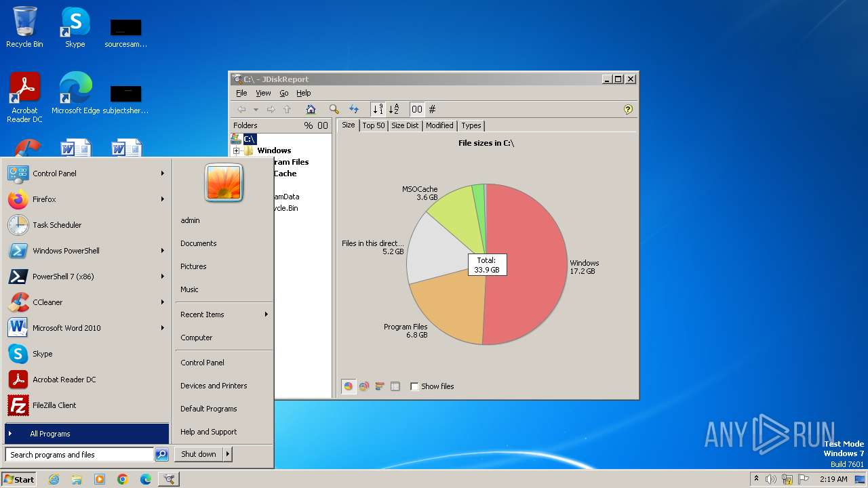Open Acrobat Reader DC from Start menu
Viewport: 868px width, 488px height.
87,380
